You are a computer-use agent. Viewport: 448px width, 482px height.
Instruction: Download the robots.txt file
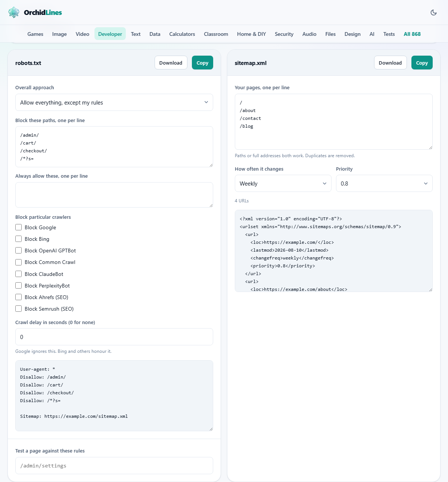point(171,63)
